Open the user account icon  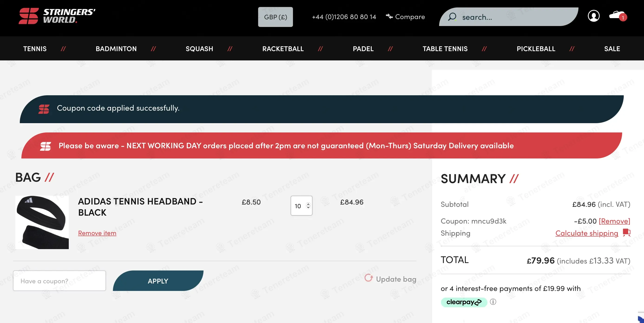coord(594,16)
